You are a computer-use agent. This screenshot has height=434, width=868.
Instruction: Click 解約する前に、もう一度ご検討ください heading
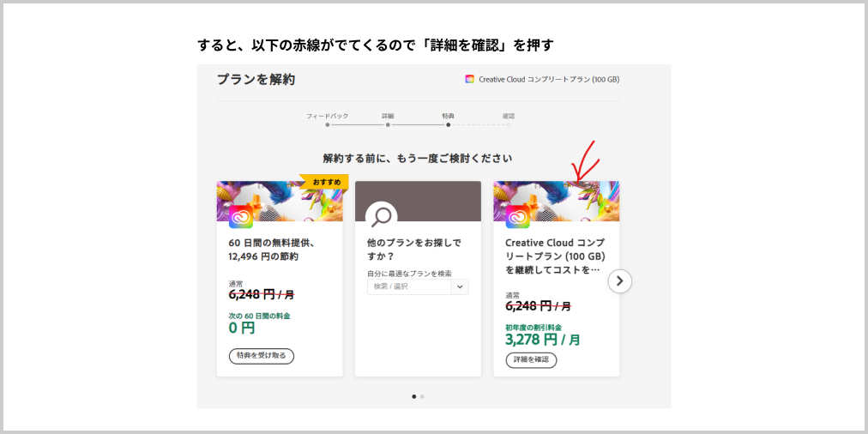coord(418,159)
